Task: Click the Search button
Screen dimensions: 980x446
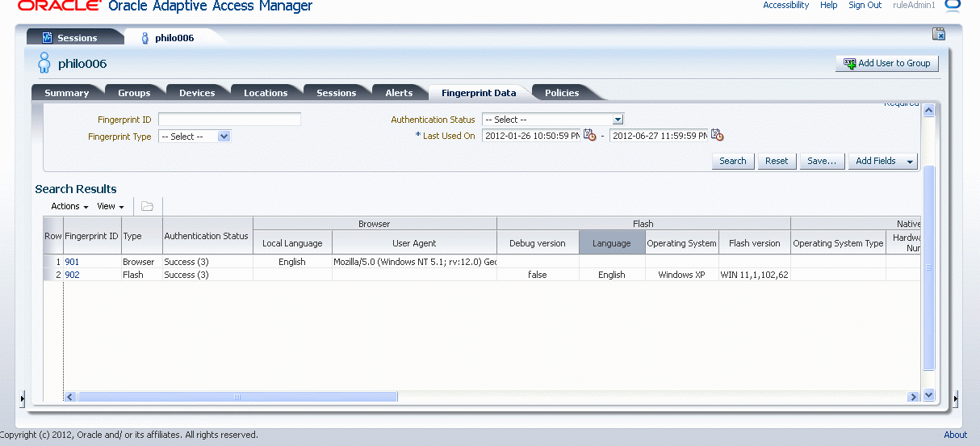Action: 733,161
